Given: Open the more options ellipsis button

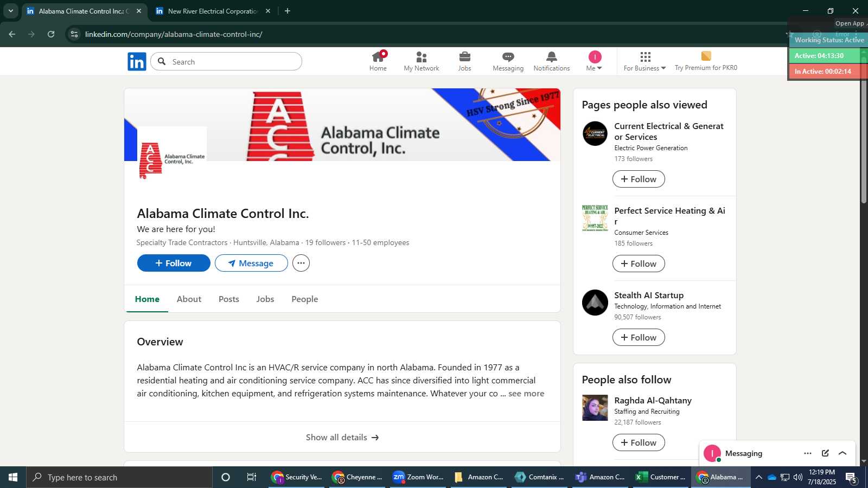Looking at the screenshot, I should 301,263.
